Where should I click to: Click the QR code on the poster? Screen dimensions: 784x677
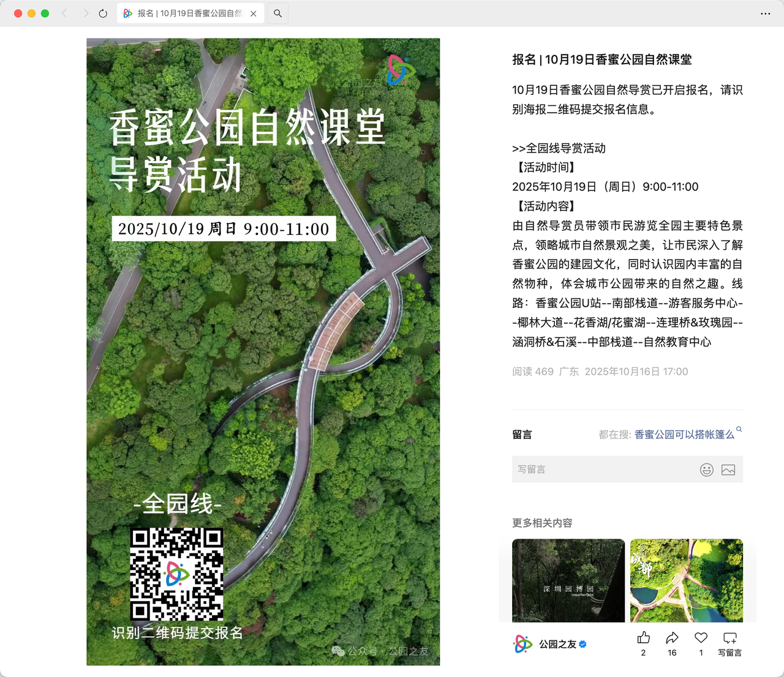[177, 574]
